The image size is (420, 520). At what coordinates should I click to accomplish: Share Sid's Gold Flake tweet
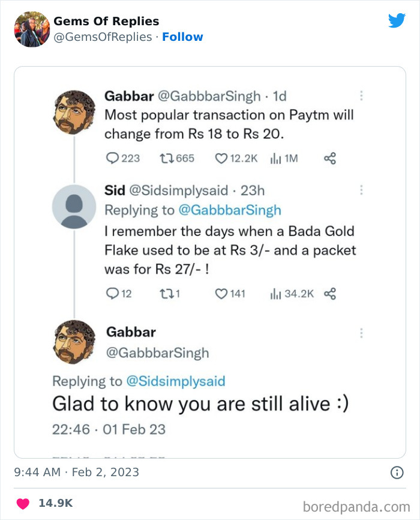(329, 294)
